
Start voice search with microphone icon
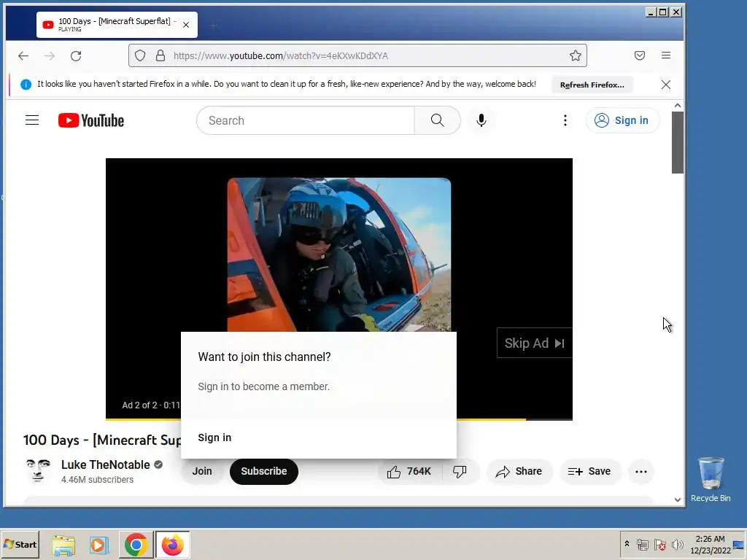point(481,120)
